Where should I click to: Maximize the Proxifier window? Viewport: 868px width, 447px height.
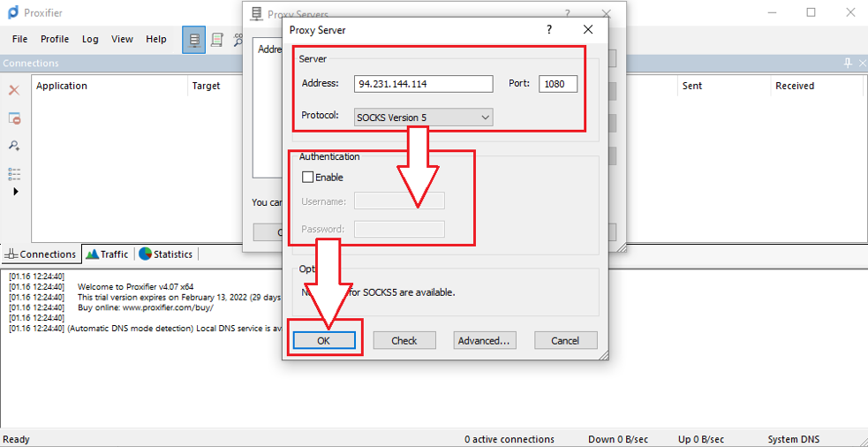[811, 12]
